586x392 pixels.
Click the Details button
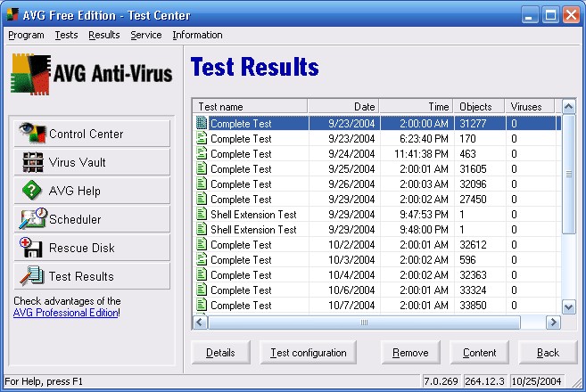220,353
